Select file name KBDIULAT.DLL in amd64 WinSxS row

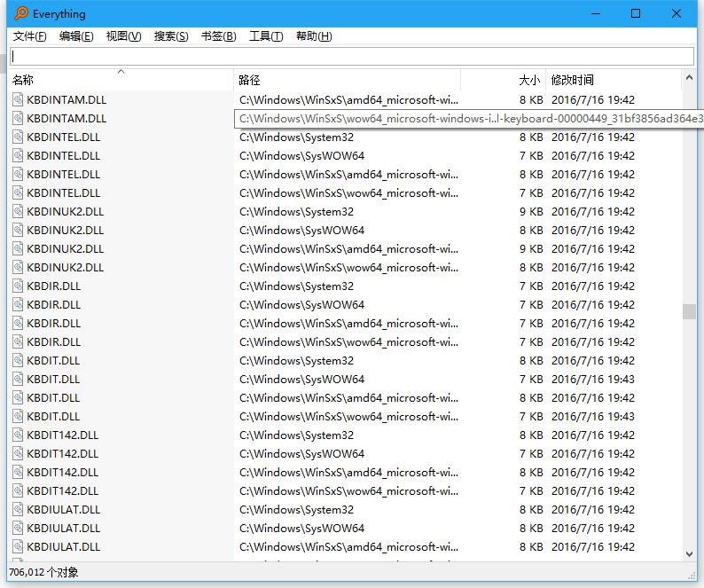63,547
